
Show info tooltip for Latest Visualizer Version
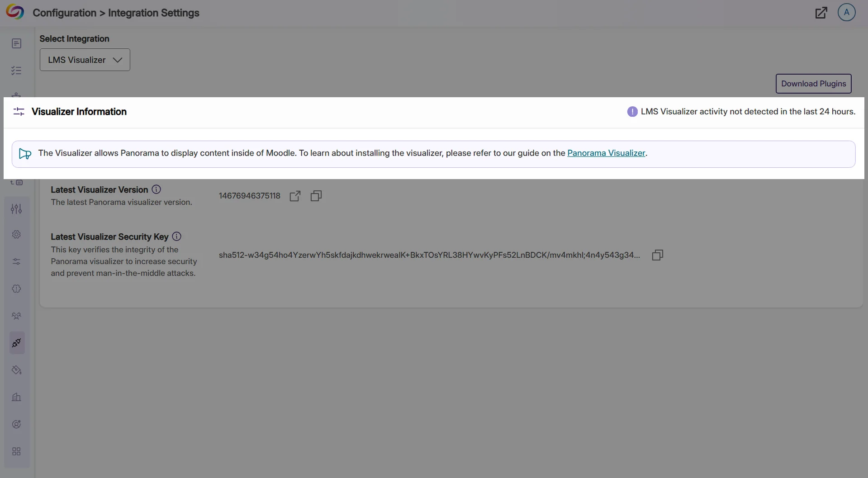(x=156, y=189)
